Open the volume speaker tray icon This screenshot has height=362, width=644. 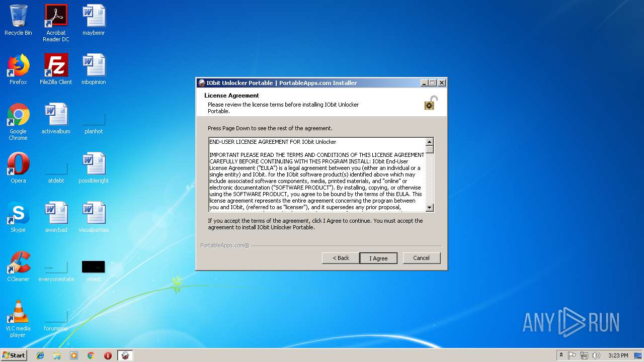tap(596, 355)
